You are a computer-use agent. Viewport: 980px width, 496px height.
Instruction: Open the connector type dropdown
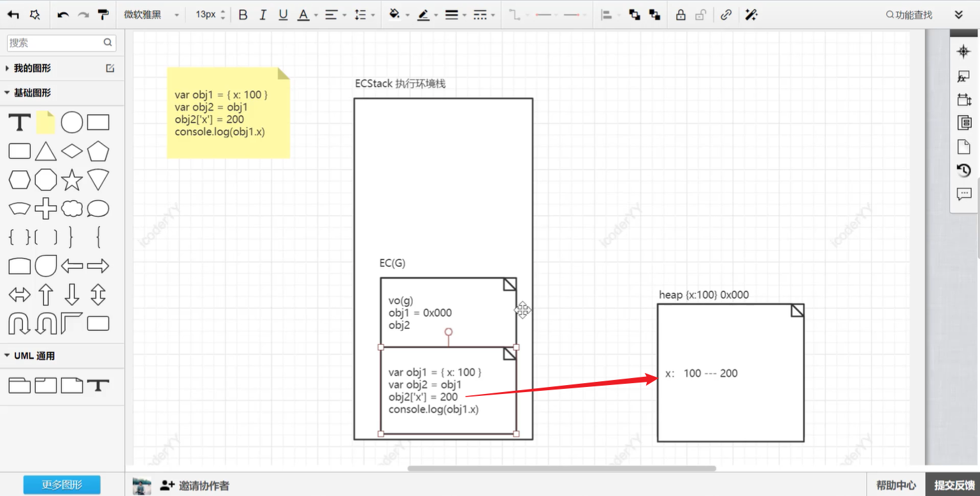click(518, 15)
